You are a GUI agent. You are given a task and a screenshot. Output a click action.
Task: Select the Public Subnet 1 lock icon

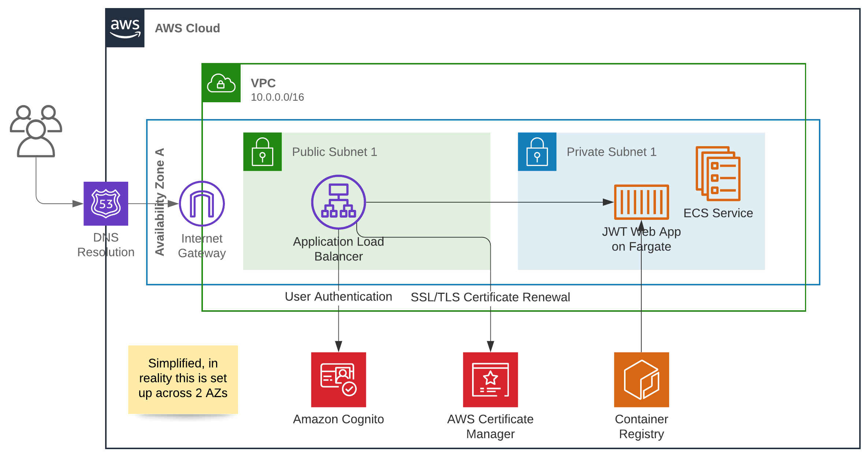coord(263,152)
